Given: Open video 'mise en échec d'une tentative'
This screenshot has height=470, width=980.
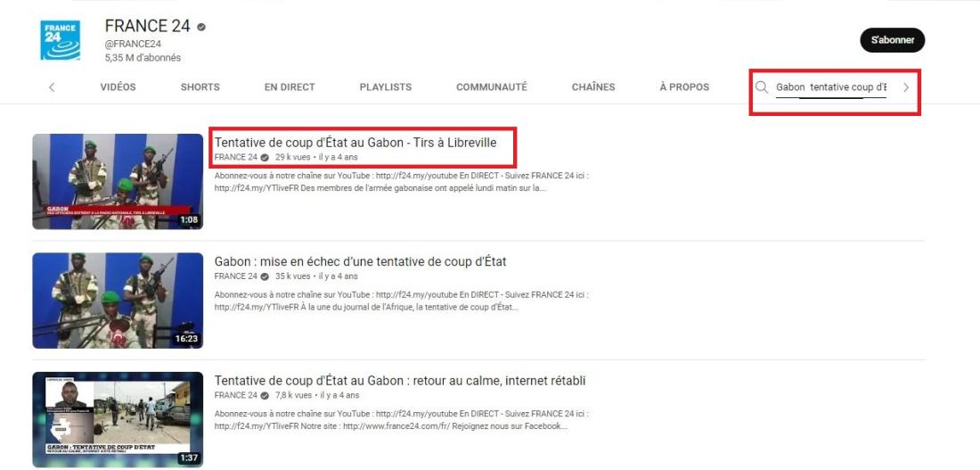Looking at the screenshot, I should click(360, 261).
